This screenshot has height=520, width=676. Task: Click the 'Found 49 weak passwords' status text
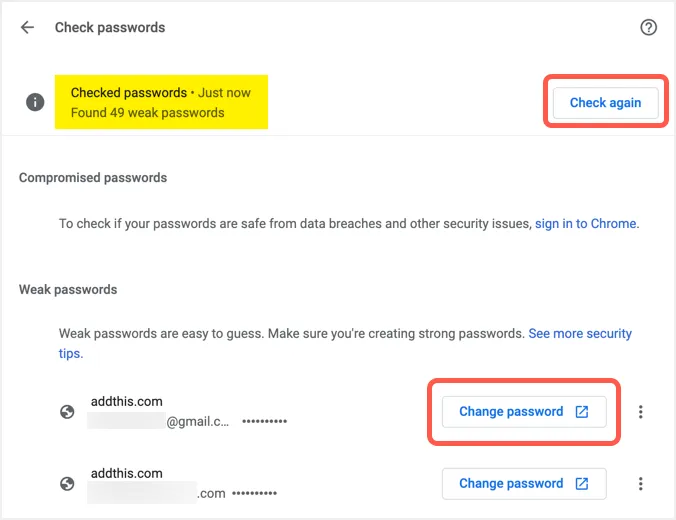pos(147,113)
